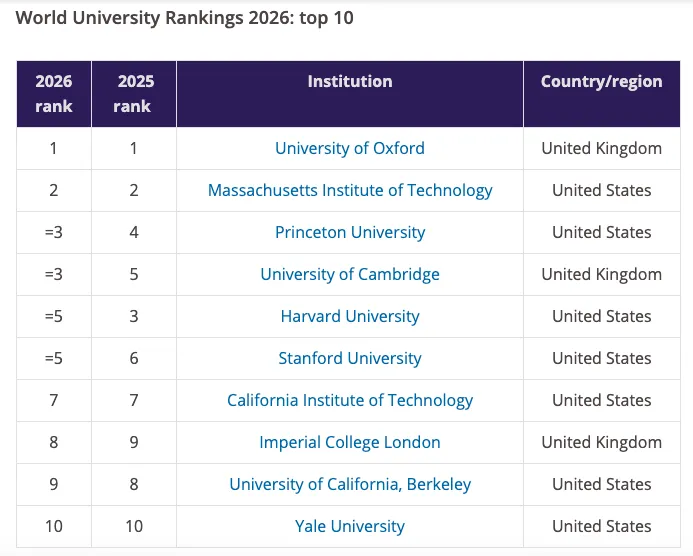The image size is (693, 556).
Task: Visit the Harvard University link
Action: (350, 316)
